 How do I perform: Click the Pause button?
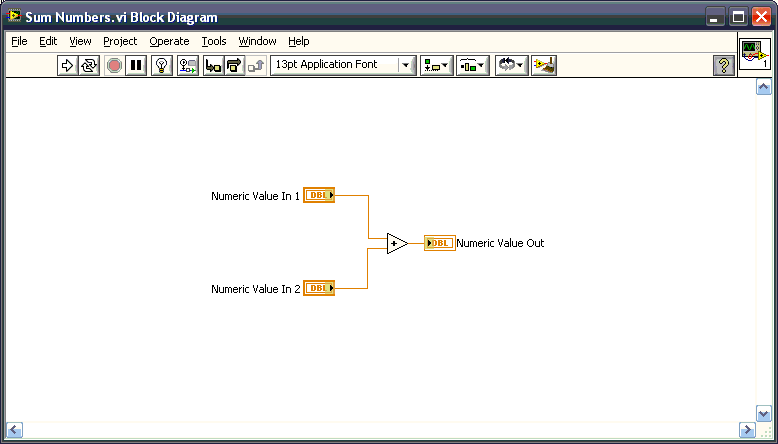click(x=136, y=65)
